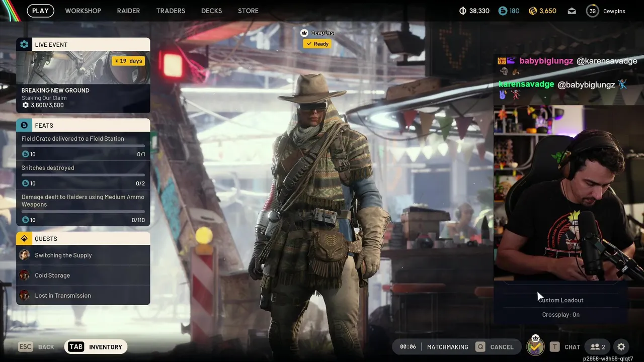This screenshot has width=644, height=362.
Task: Click the Snitches destroyed progress bar
Action: tap(83, 175)
